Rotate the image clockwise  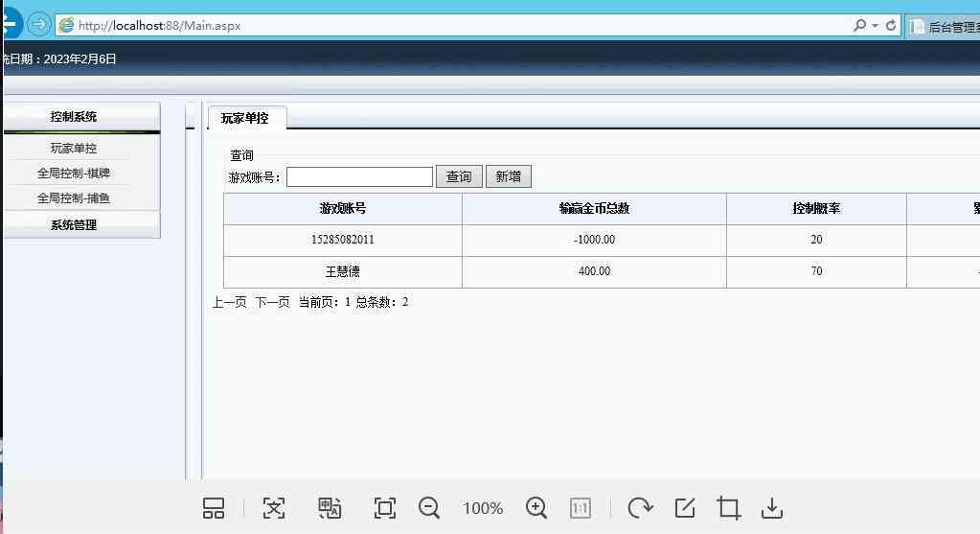(x=640, y=508)
